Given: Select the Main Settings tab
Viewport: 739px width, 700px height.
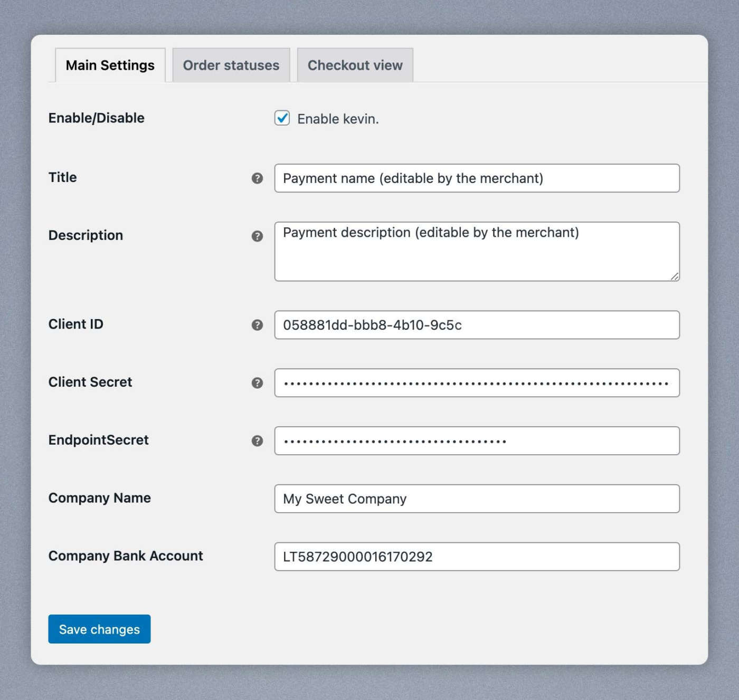Looking at the screenshot, I should coord(110,65).
